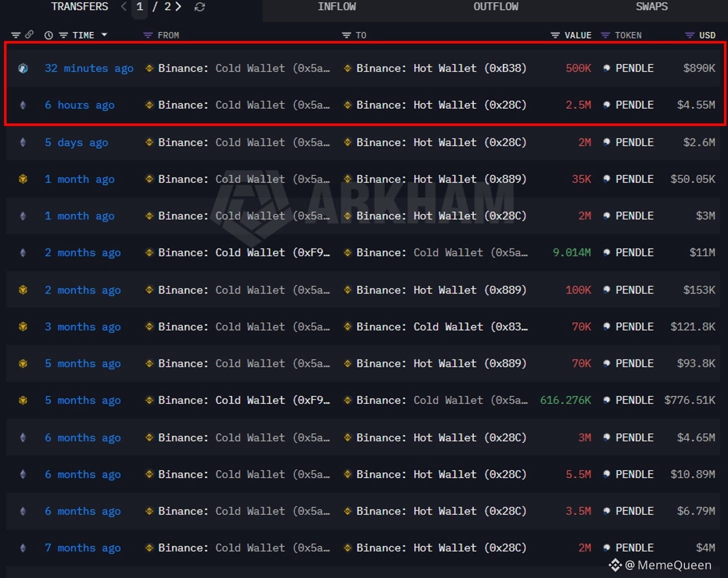This screenshot has height=578, width=728.
Task: Click the link icon in the column header
Action: 29,34
